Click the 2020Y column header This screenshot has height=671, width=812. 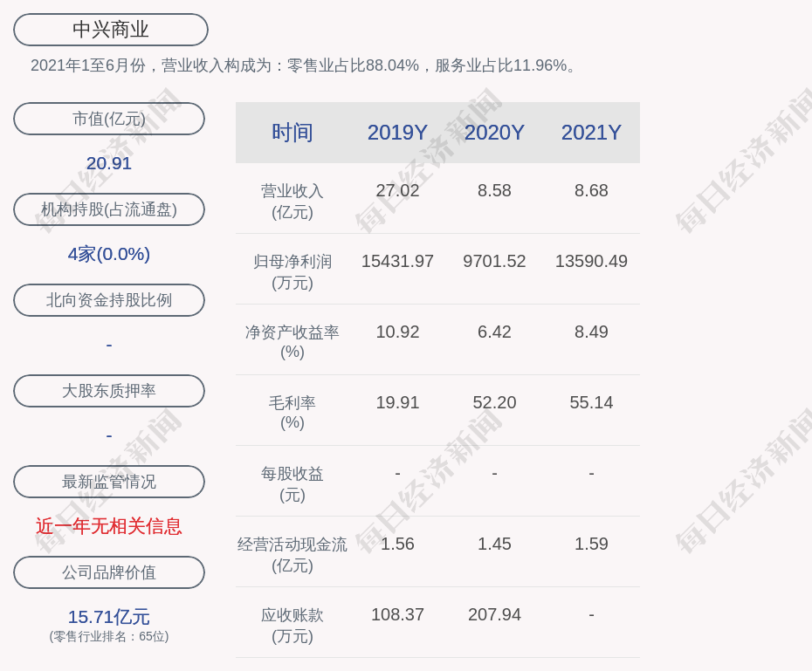point(494,133)
